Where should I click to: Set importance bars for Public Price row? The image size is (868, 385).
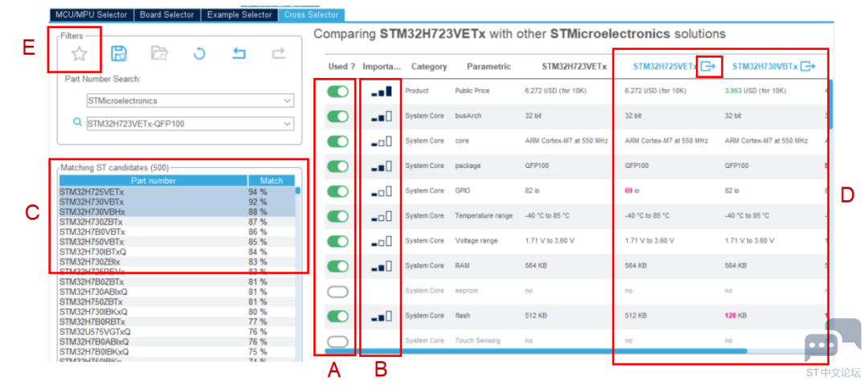(x=382, y=92)
